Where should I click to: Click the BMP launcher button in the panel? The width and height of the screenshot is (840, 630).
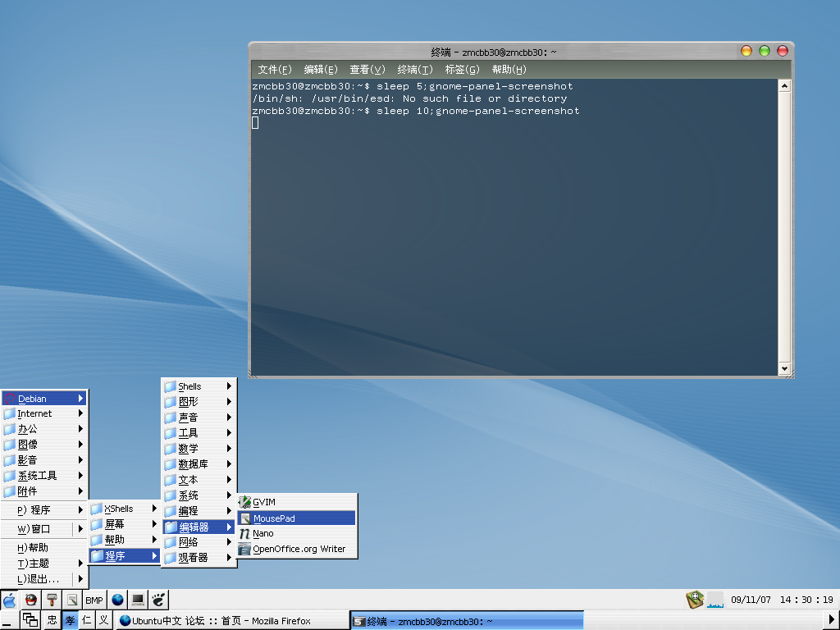pos(94,600)
